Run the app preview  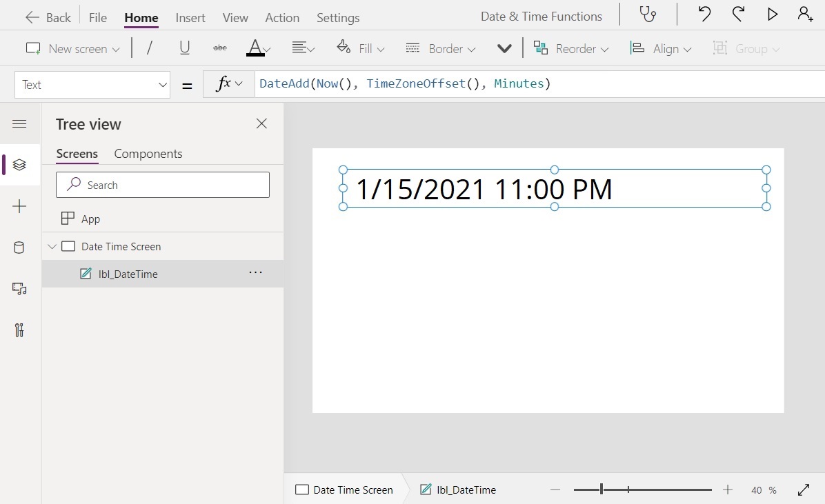[x=773, y=14]
